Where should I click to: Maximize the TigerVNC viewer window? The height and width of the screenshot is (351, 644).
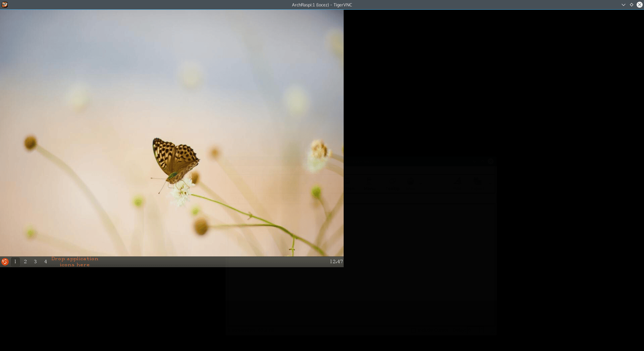tap(631, 5)
